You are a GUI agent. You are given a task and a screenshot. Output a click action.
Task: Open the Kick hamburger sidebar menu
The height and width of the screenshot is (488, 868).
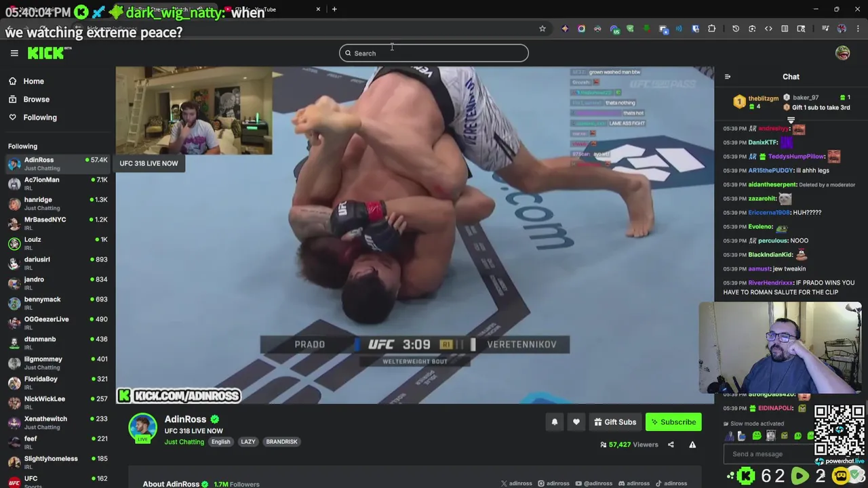point(14,53)
